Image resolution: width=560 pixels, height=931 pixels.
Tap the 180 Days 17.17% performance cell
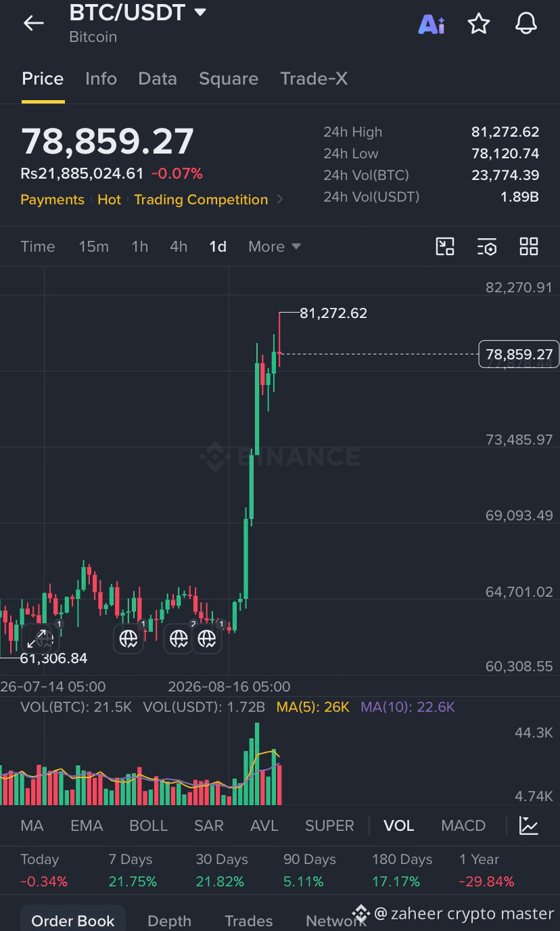pos(402,870)
